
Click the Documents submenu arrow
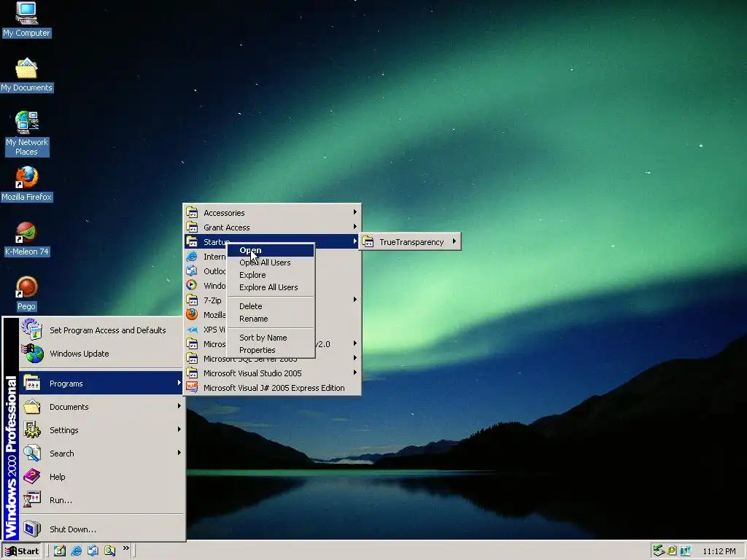pyautogui.click(x=179, y=405)
